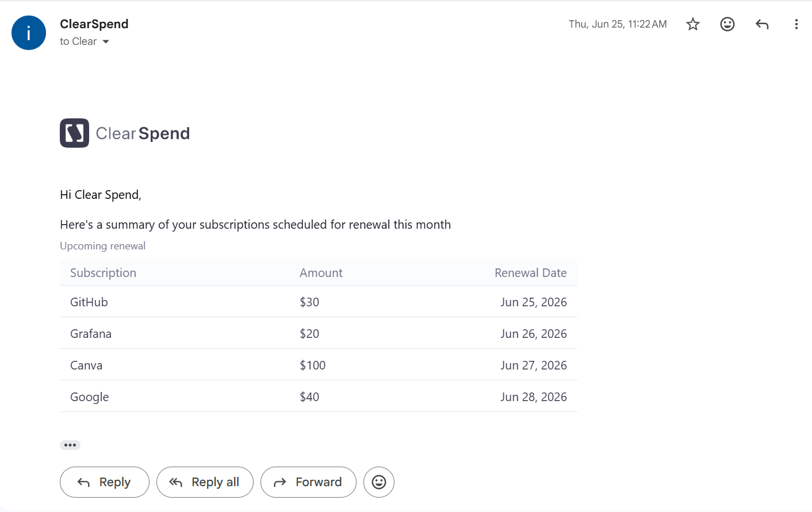Click the ClearSpend sender avatar
This screenshot has width=812, height=512.
click(29, 33)
